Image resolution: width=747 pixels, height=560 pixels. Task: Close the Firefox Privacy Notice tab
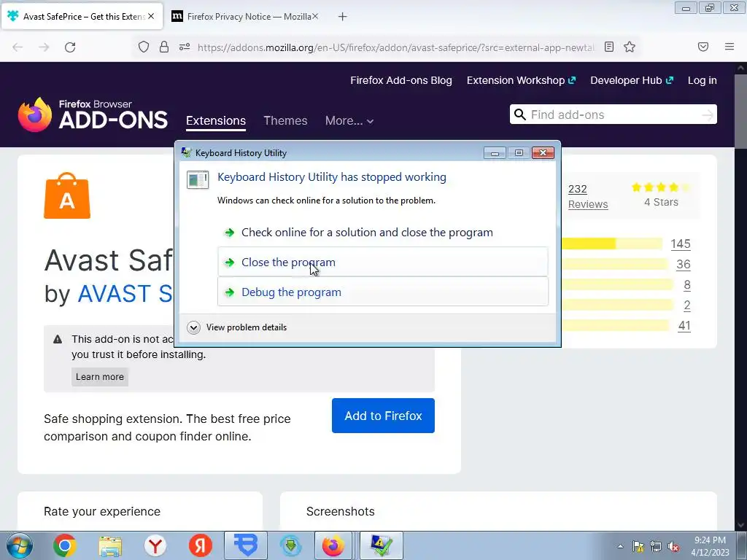point(315,16)
